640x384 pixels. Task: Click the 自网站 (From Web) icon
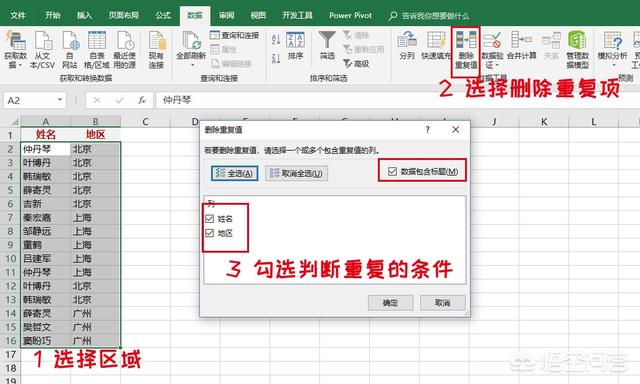(70, 40)
